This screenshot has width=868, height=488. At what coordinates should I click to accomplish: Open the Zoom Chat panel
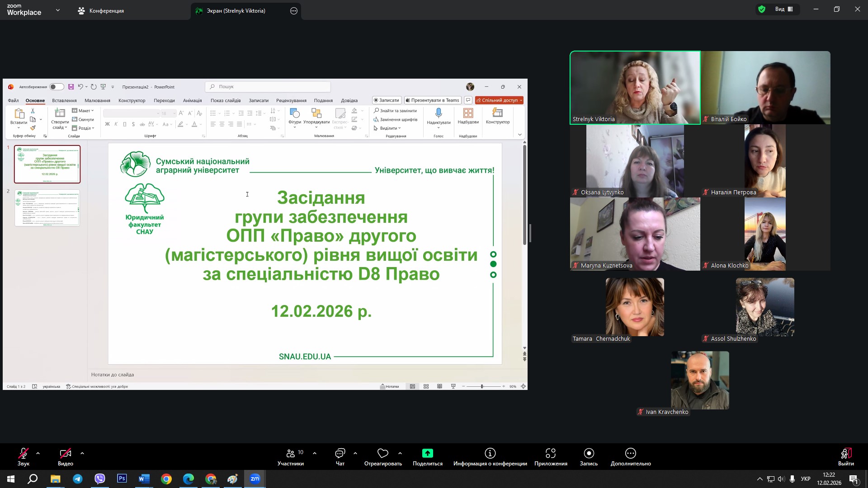click(x=340, y=453)
